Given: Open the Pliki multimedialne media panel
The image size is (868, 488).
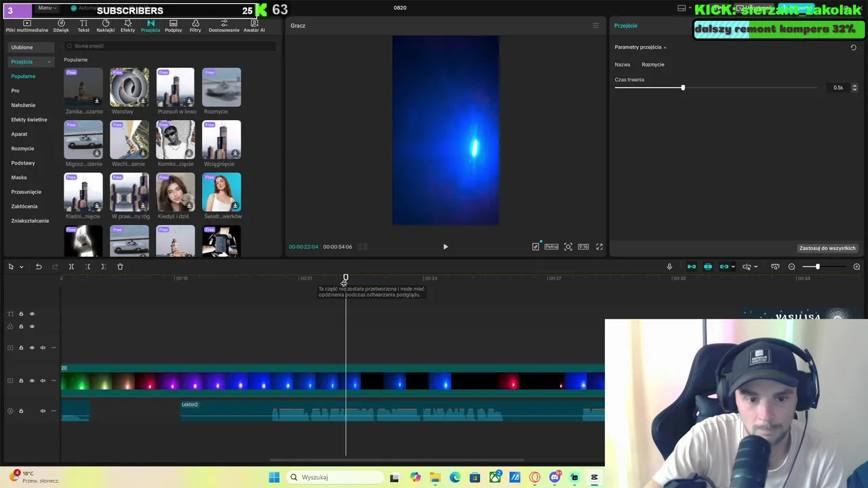Looking at the screenshot, I should point(27,26).
